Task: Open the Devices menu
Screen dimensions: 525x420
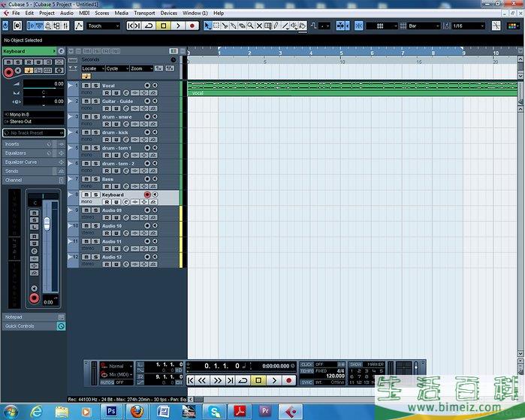Action: [169, 13]
